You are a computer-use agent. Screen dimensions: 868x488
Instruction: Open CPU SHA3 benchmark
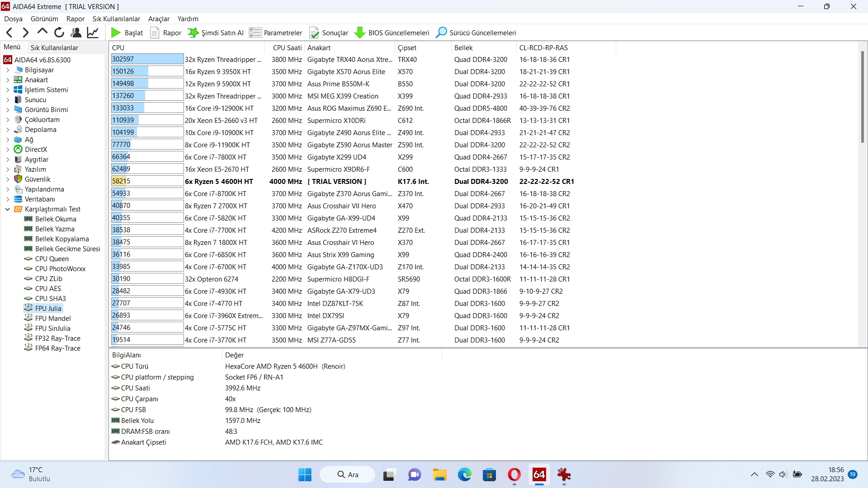pos(45,299)
